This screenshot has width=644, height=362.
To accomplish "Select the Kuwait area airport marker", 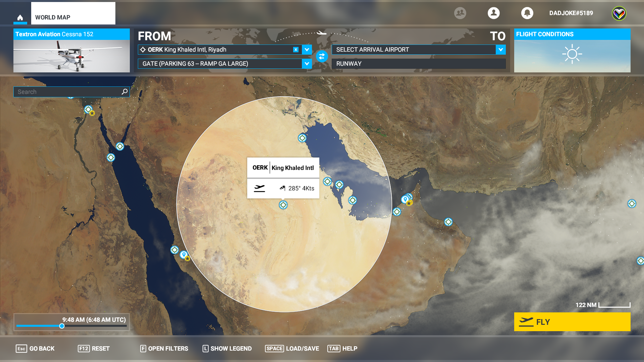I will tap(302, 138).
